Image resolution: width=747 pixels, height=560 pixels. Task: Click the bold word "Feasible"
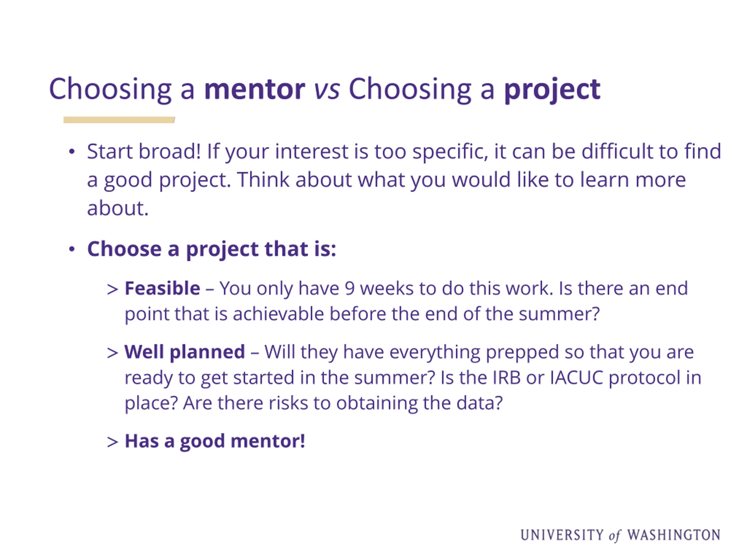click(x=163, y=289)
